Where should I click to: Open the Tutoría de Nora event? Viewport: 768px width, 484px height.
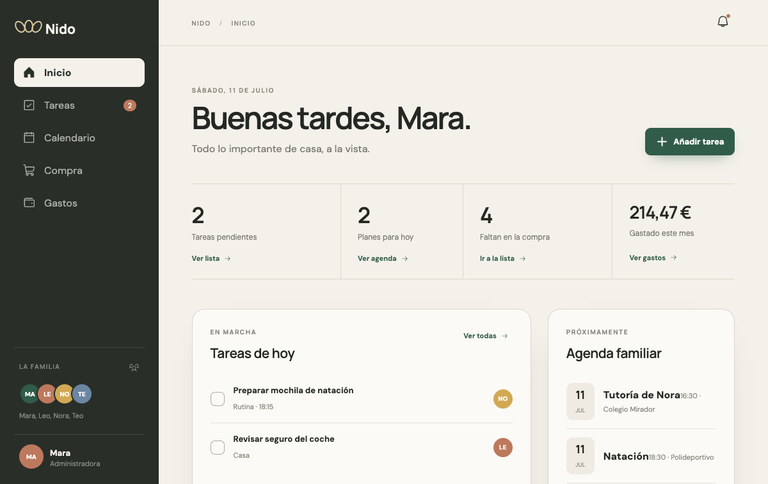(x=641, y=401)
